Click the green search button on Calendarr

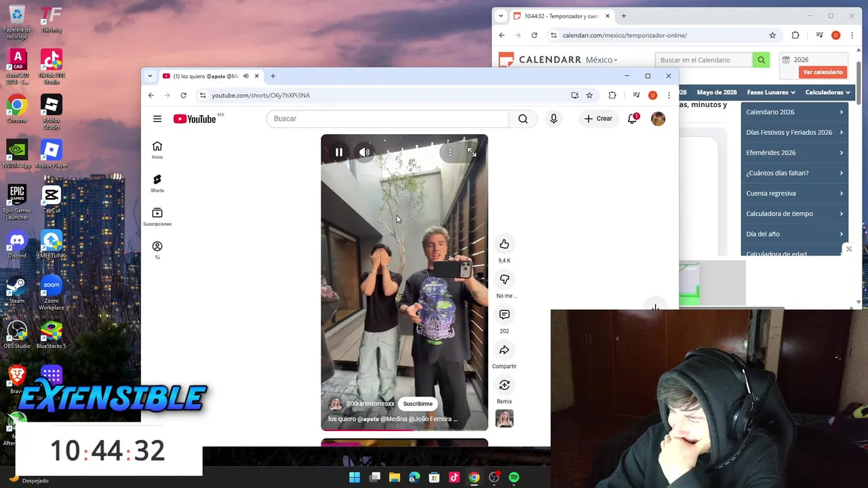pyautogui.click(x=761, y=60)
